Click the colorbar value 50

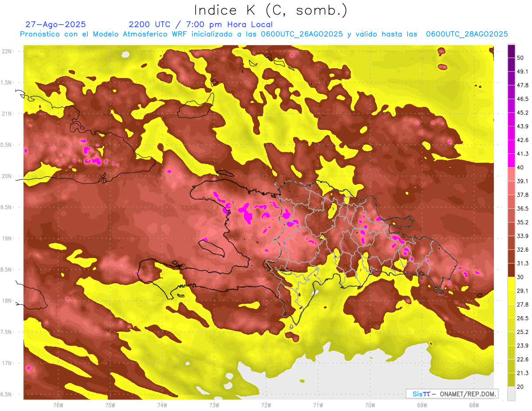point(521,58)
